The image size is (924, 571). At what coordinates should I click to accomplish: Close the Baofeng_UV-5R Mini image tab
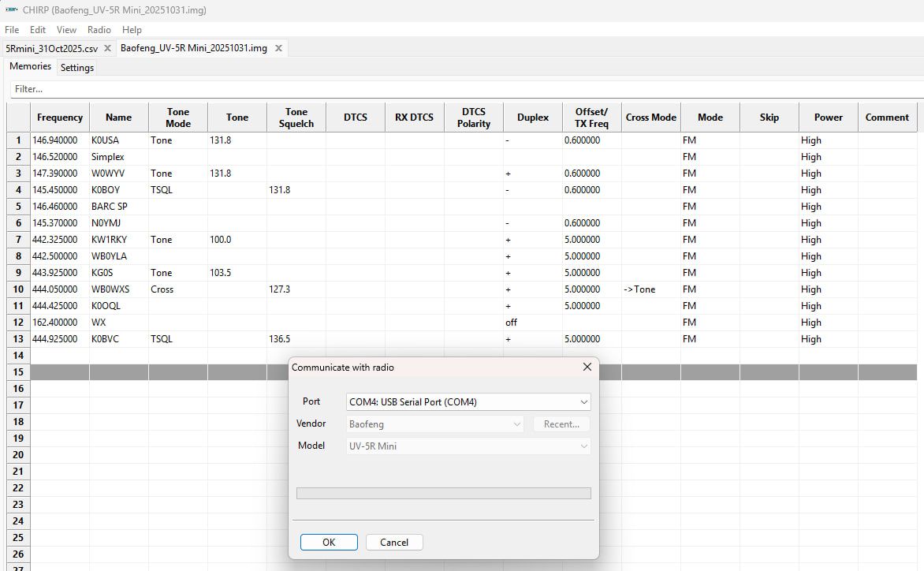[x=278, y=48]
